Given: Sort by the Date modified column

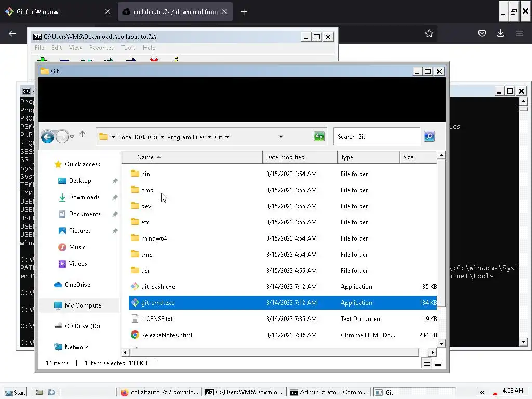Looking at the screenshot, I should pos(300,157).
